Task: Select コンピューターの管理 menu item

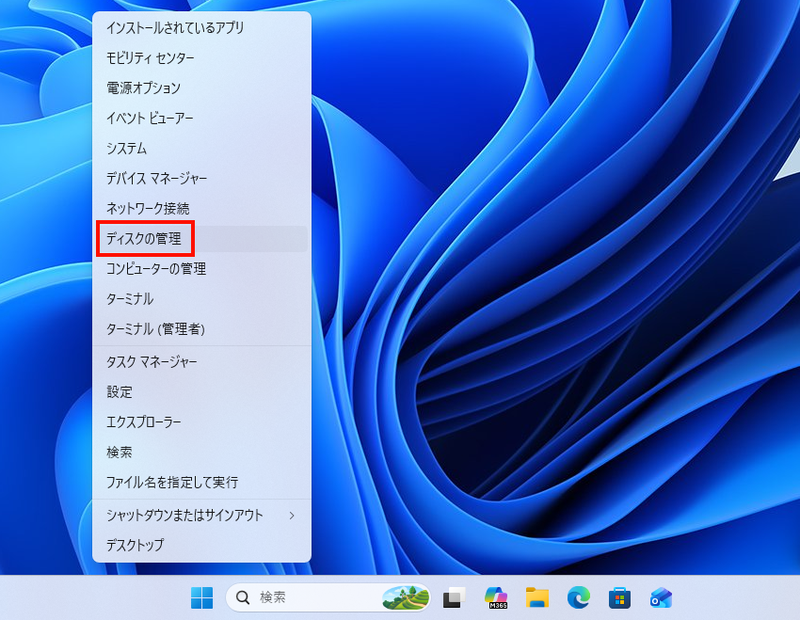Action: [202, 268]
